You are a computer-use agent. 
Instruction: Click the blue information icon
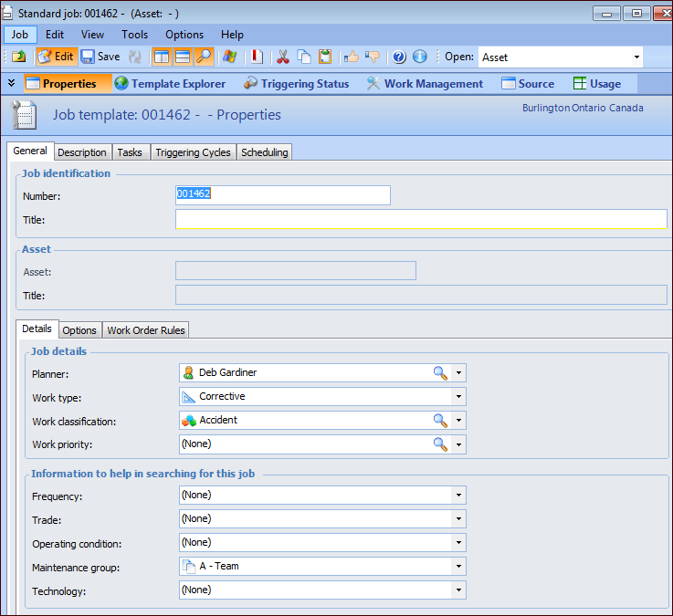[420, 57]
